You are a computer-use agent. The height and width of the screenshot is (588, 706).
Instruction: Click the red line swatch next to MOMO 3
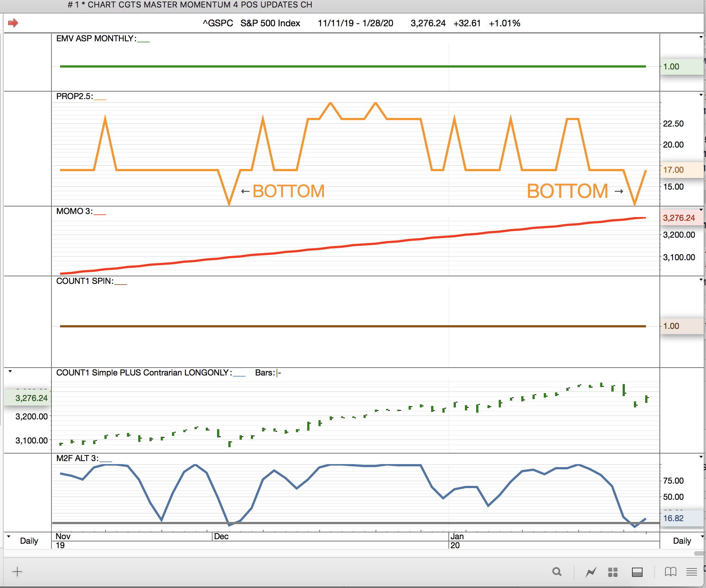pyautogui.click(x=100, y=214)
